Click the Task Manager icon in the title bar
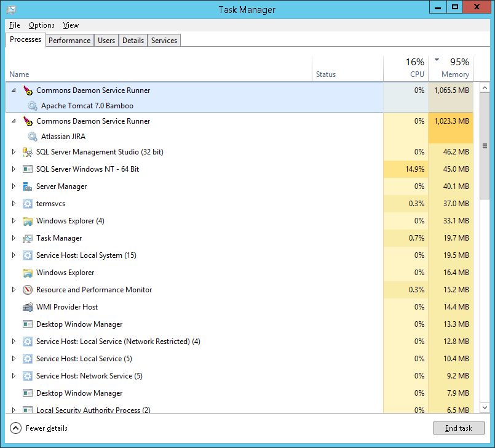The image size is (495, 448). tap(10, 9)
